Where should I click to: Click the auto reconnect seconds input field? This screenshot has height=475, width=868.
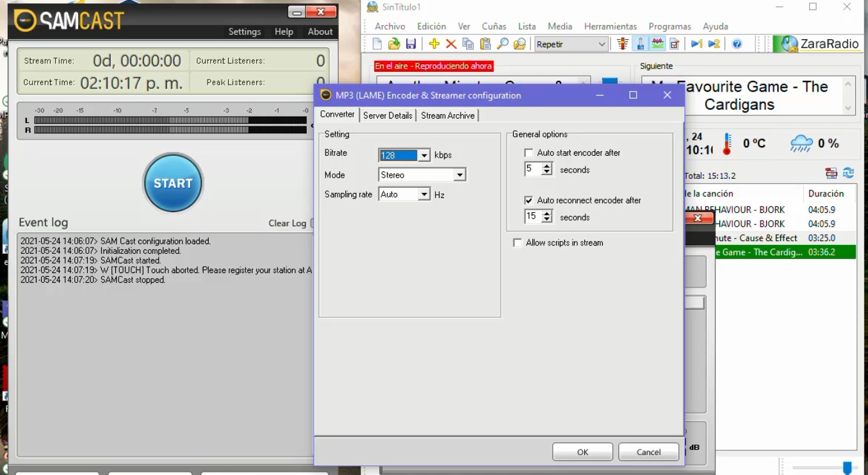(x=533, y=217)
